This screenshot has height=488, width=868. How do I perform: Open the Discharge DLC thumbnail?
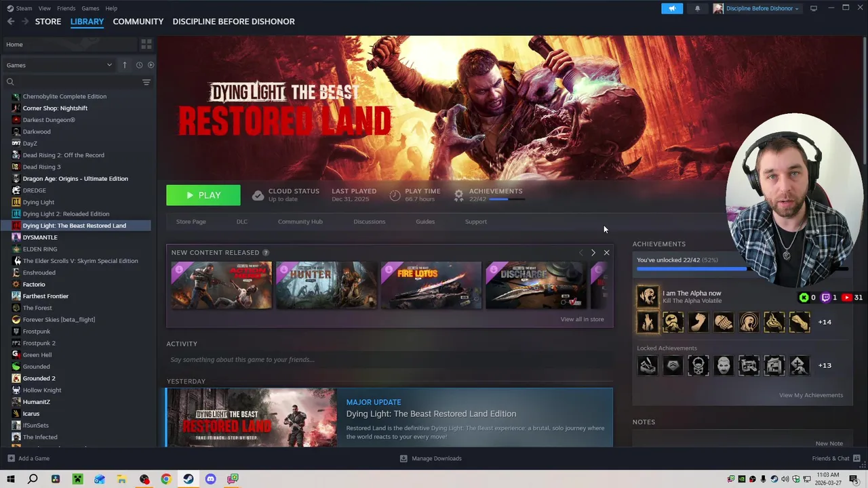click(536, 285)
